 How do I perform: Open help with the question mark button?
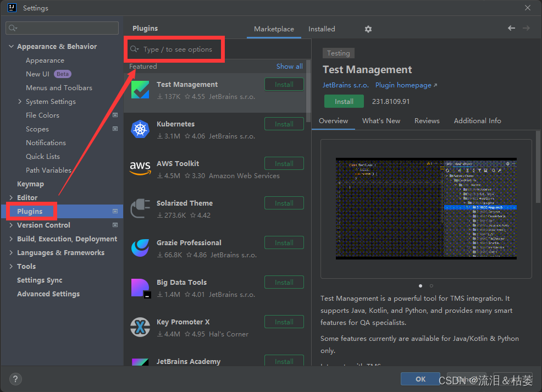15,379
